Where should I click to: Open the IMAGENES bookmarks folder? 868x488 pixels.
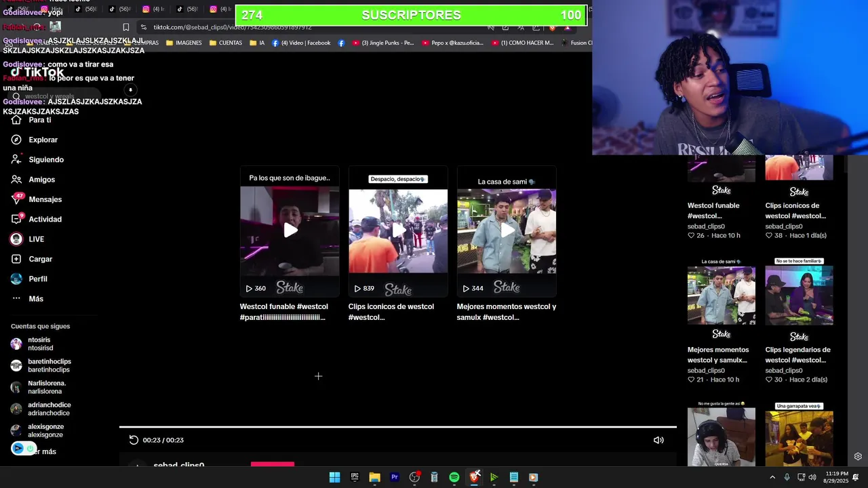tap(184, 43)
